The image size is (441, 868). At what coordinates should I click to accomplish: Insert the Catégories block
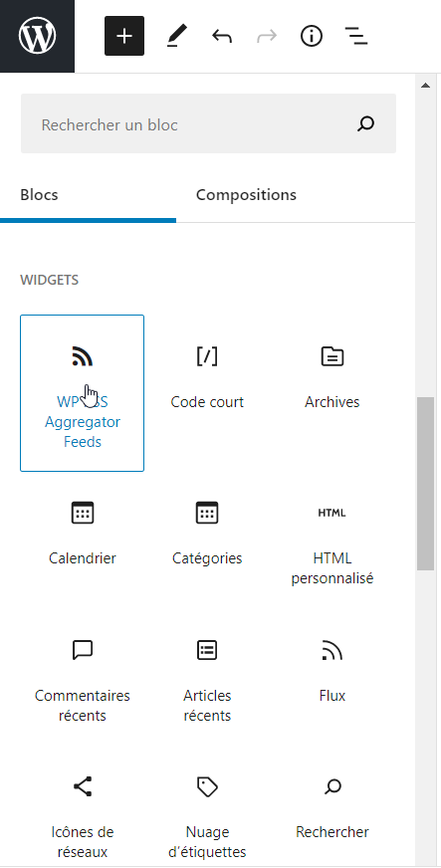tap(207, 534)
